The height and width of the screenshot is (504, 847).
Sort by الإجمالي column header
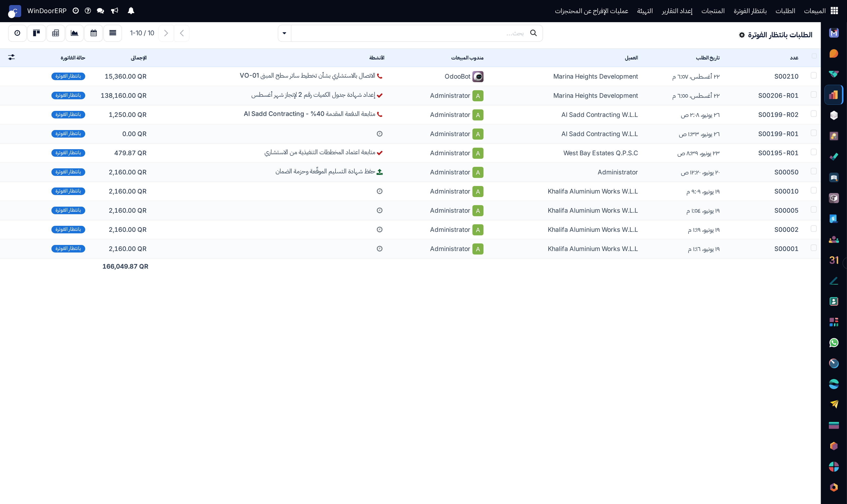click(139, 58)
